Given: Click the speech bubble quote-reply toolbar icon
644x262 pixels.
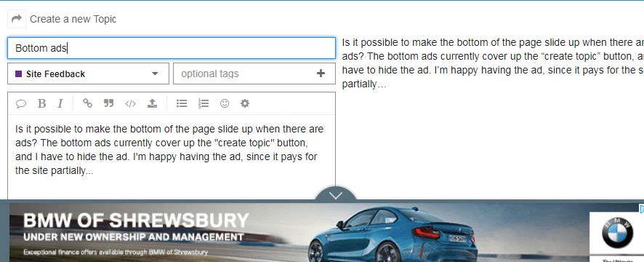Looking at the screenshot, I should [21, 103].
